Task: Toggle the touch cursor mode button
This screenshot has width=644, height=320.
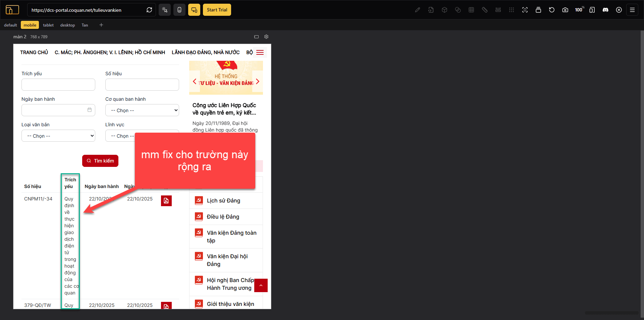Action: [x=165, y=10]
